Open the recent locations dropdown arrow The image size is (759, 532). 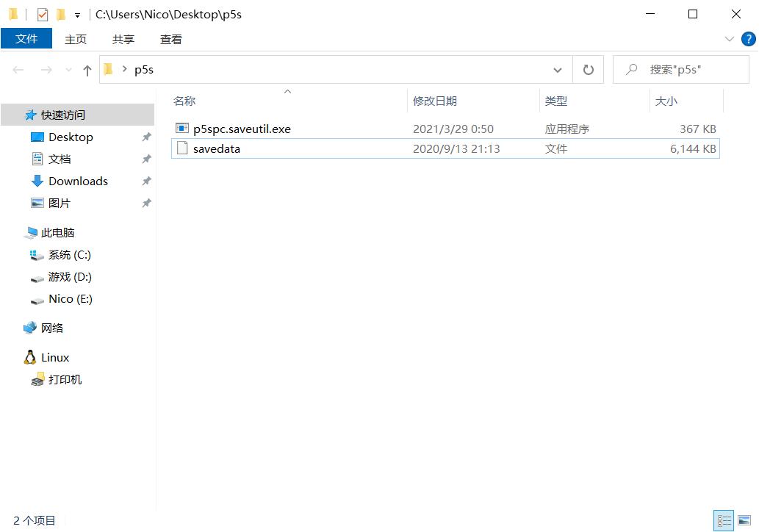tap(68, 71)
